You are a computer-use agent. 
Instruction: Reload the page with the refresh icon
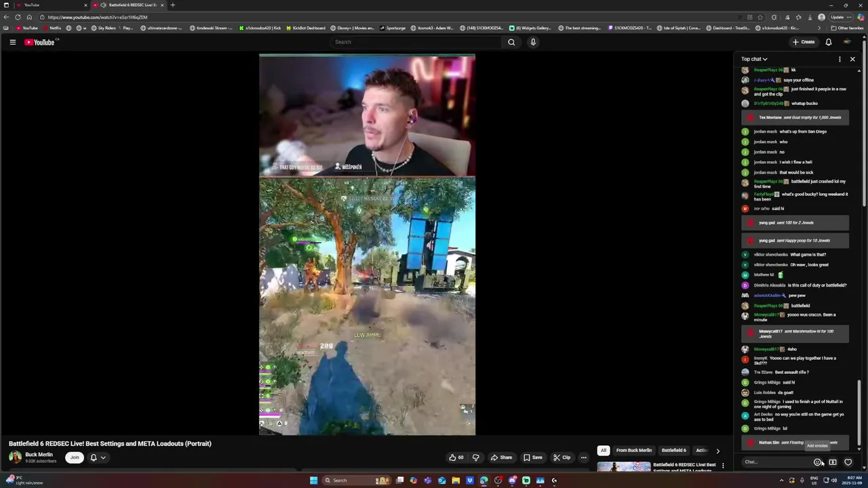coord(18,17)
